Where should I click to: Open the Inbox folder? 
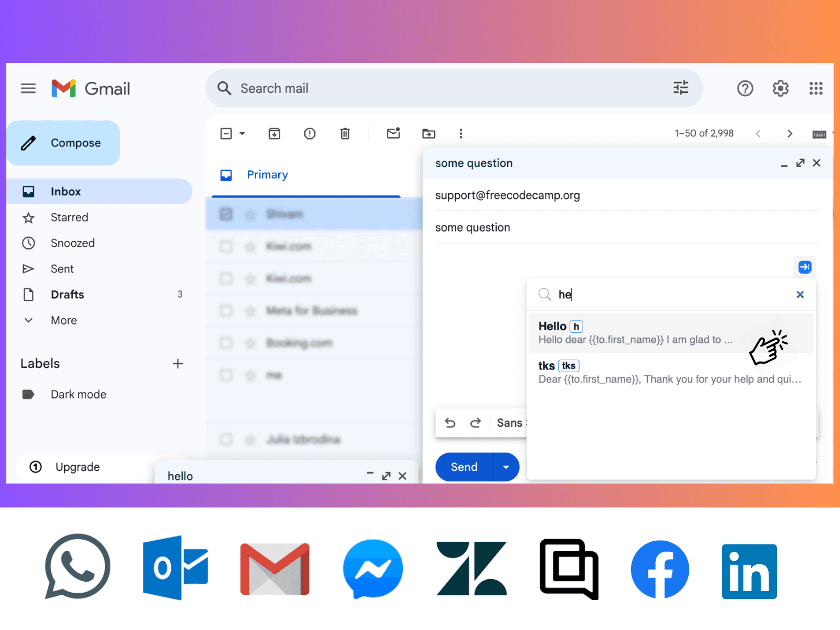tap(99, 191)
